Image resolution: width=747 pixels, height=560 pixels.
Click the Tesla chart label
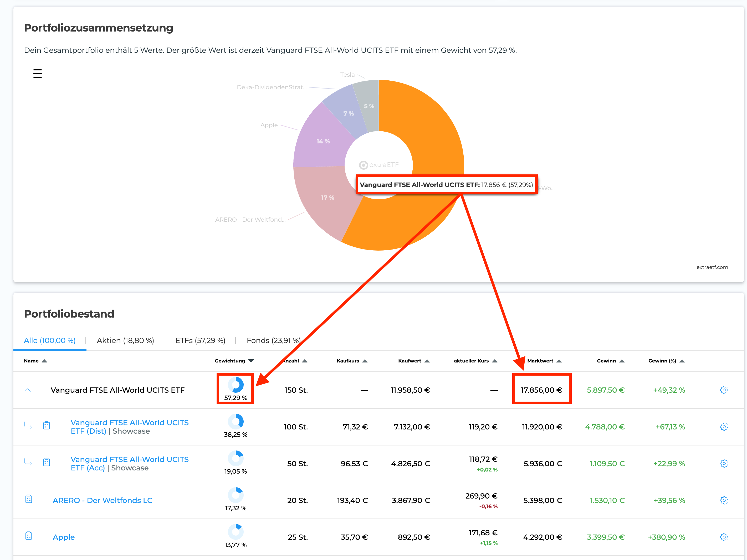point(347,75)
